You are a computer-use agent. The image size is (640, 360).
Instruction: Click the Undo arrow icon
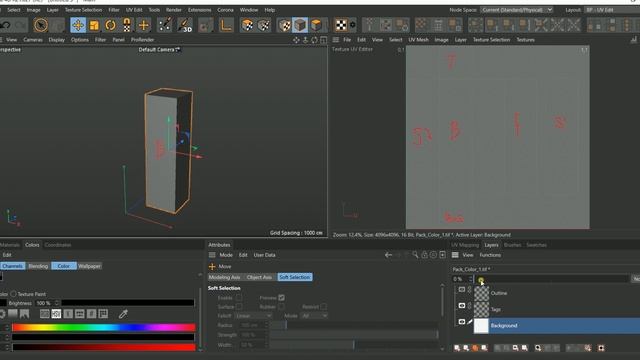6,25
